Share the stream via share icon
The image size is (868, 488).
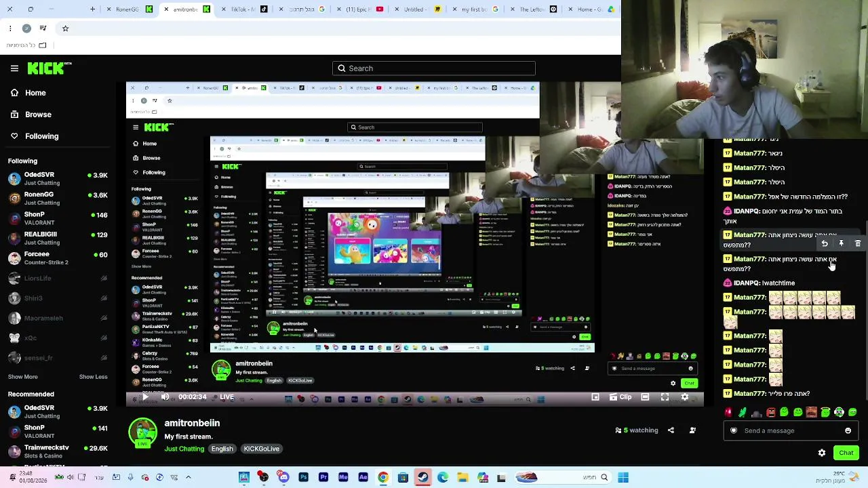pyautogui.click(x=671, y=430)
